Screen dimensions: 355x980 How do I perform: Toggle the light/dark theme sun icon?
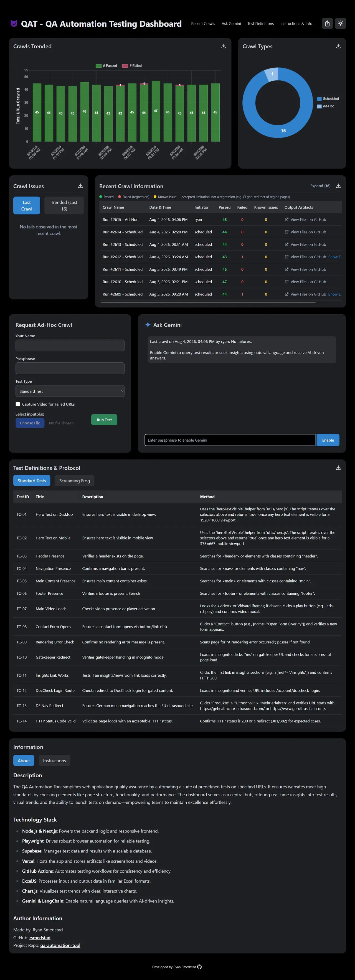point(341,24)
